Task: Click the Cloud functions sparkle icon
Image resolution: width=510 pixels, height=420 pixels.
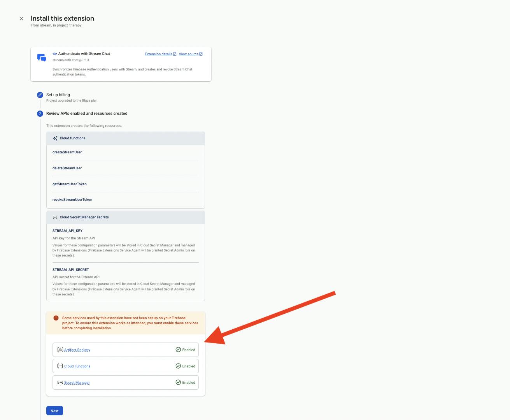Action: [x=55, y=138]
